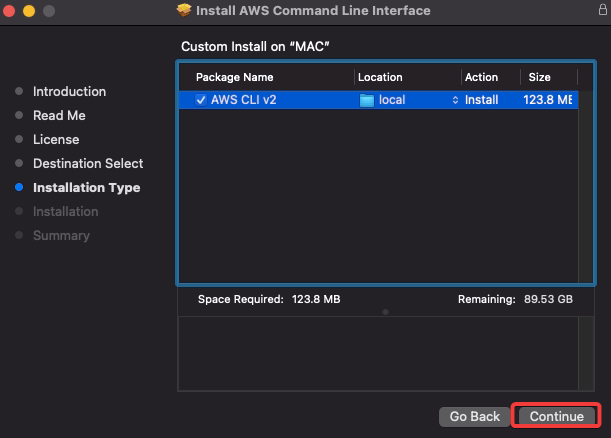Click the Size column header
611x438 pixels.
(539, 77)
